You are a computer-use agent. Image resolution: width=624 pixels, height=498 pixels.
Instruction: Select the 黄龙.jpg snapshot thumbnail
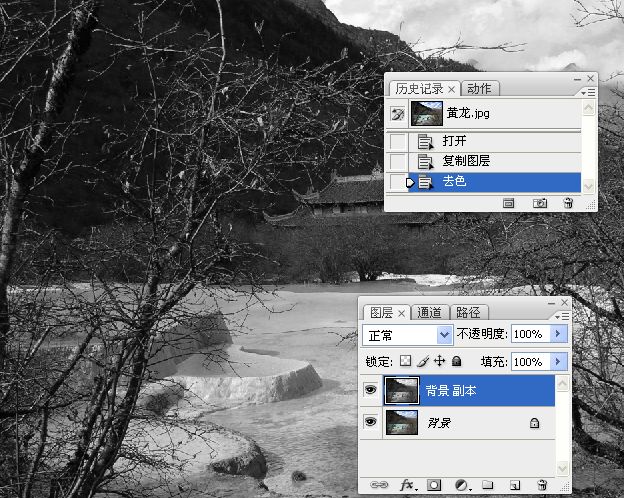pyautogui.click(x=427, y=113)
